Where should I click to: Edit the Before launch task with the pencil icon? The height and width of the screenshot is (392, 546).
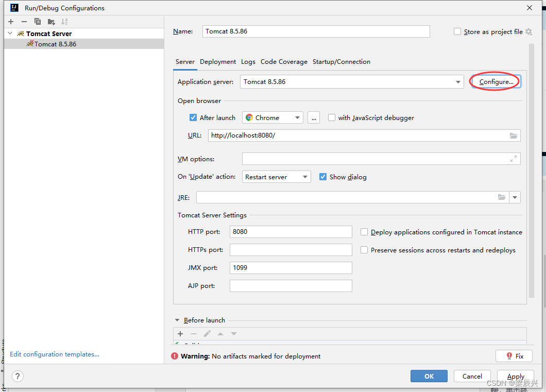(207, 334)
